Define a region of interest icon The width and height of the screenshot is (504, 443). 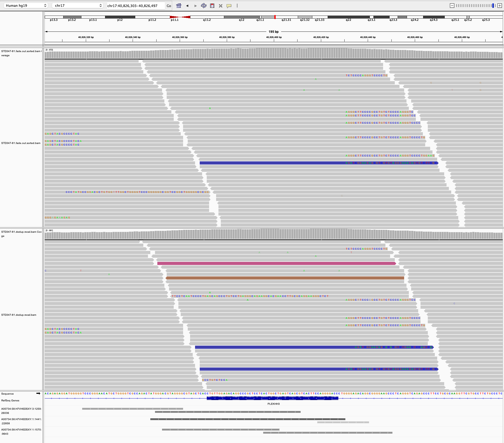click(x=212, y=6)
